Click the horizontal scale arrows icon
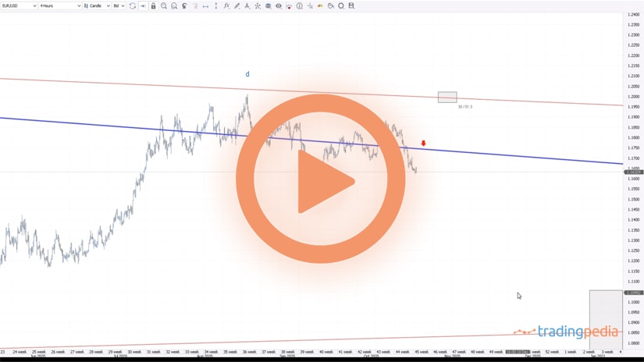Screen dimensions: 644x362 tap(205, 5)
